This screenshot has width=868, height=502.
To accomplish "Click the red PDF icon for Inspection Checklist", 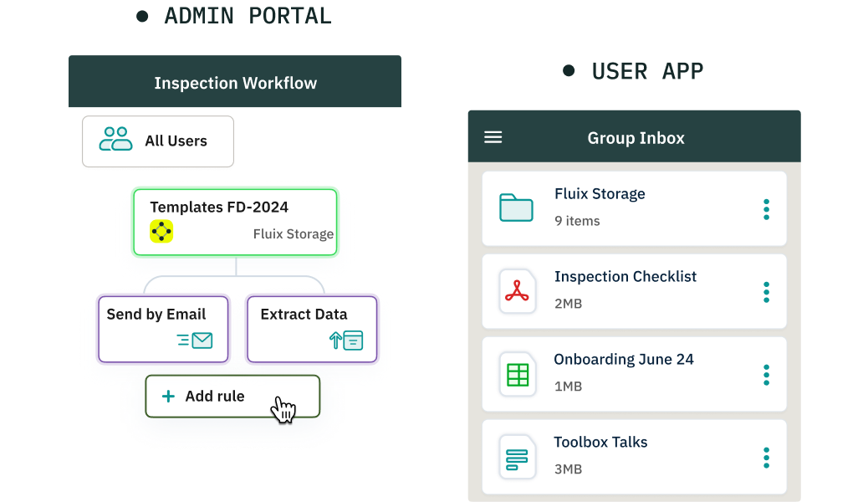I will (517, 291).
